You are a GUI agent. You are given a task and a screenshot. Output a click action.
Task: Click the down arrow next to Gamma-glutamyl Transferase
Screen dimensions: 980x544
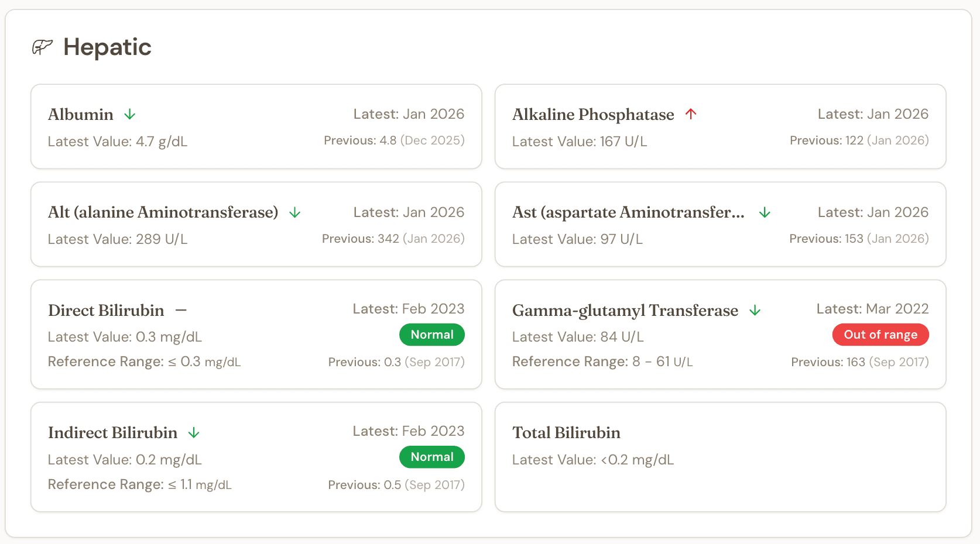[x=755, y=311]
